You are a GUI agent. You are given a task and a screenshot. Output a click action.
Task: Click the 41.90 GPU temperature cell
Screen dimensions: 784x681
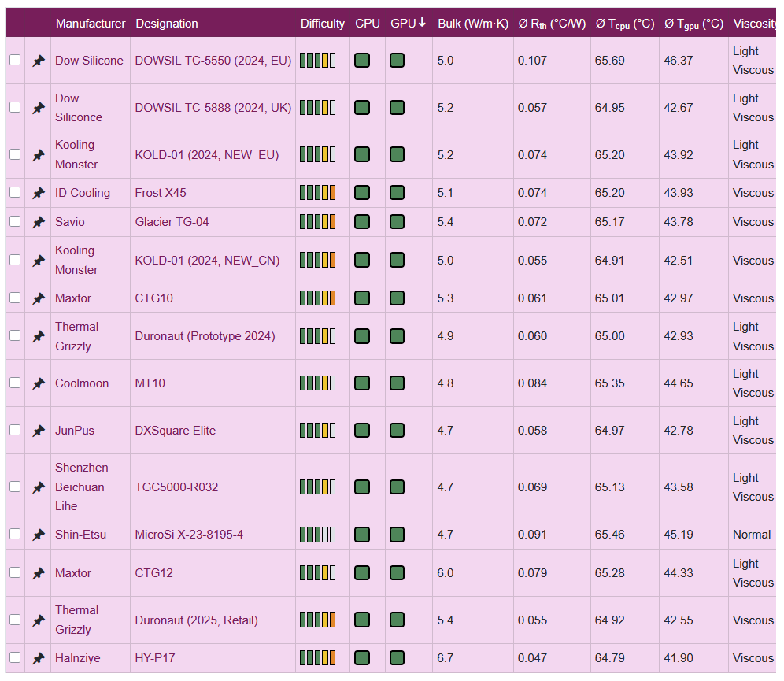coord(678,658)
